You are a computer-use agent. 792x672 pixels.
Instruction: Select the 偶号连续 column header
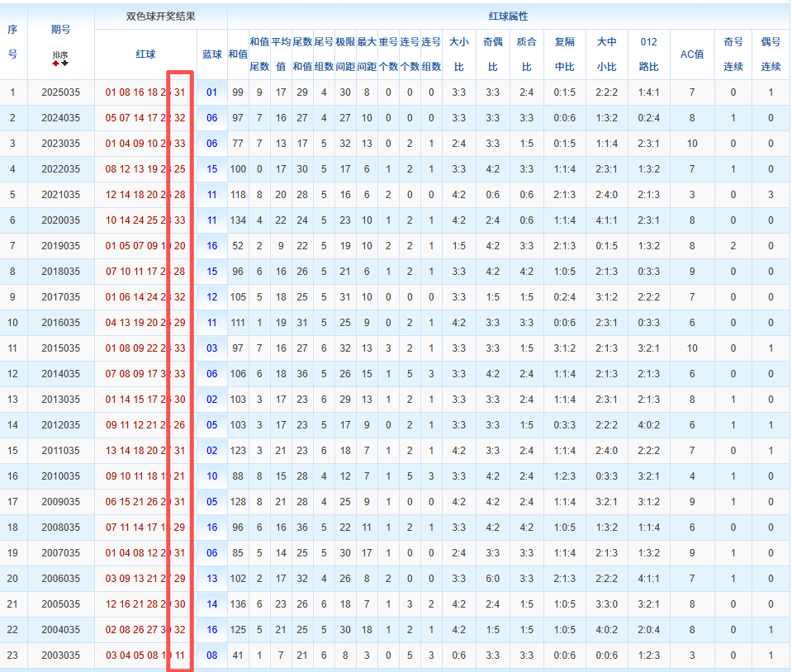tap(771, 54)
